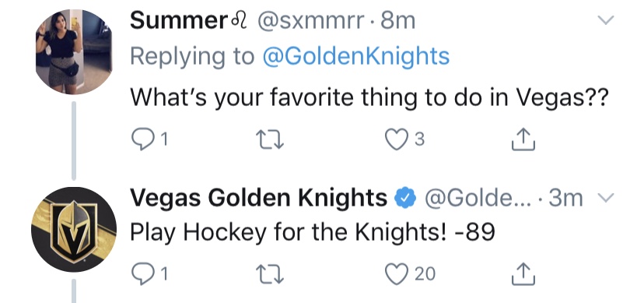Open options chevron on Golden Knights tweet
The height and width of the screenshot is (303, 644).
click(605, 198)
